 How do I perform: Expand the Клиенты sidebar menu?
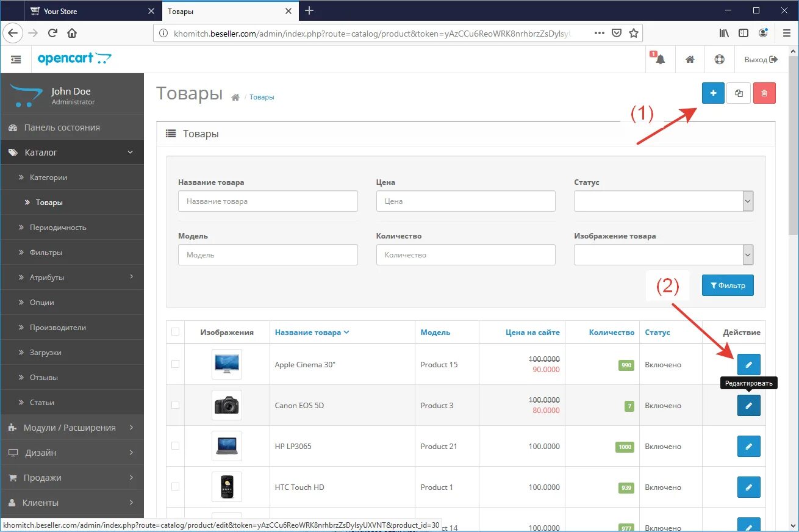[72, 502]
